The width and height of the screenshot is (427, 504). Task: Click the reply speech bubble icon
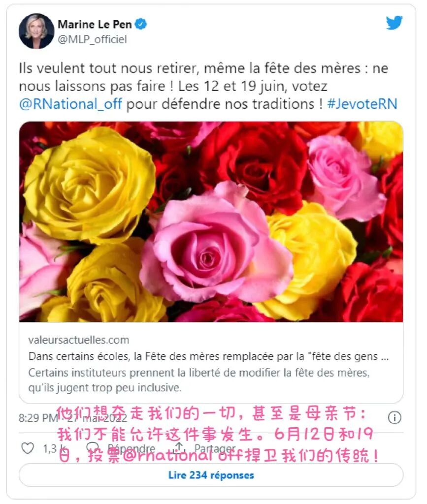click(x=93, y=448)
